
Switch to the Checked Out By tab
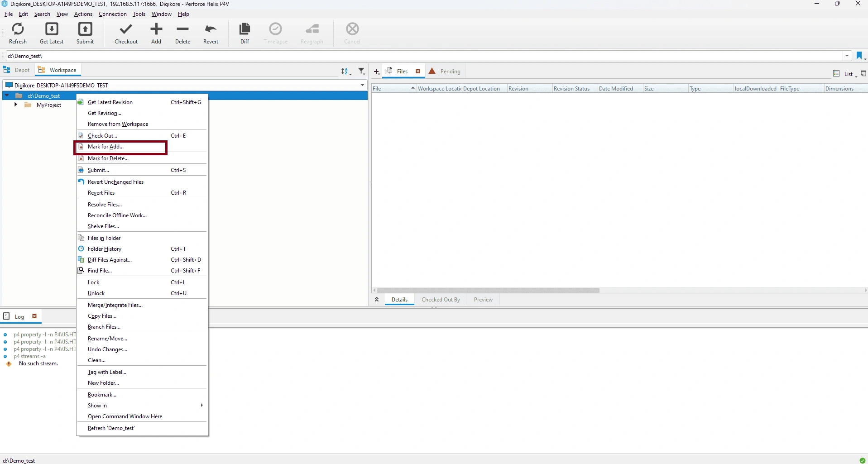coord(441,300)
